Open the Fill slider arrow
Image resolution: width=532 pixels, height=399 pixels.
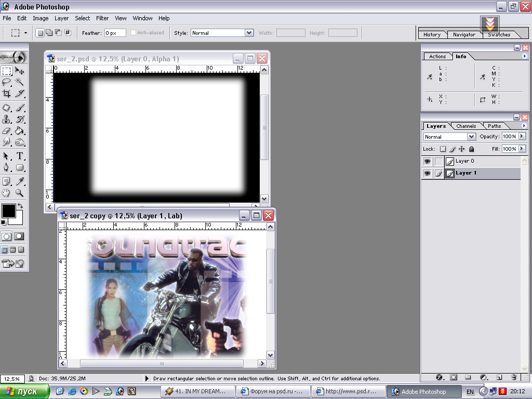pyautogui.click(x=522, y=149)
